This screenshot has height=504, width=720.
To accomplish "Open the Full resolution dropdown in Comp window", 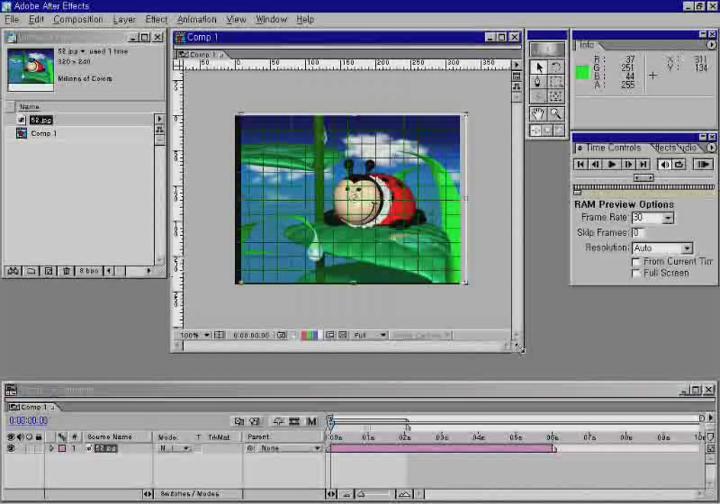I will click(x=369, y=335).
